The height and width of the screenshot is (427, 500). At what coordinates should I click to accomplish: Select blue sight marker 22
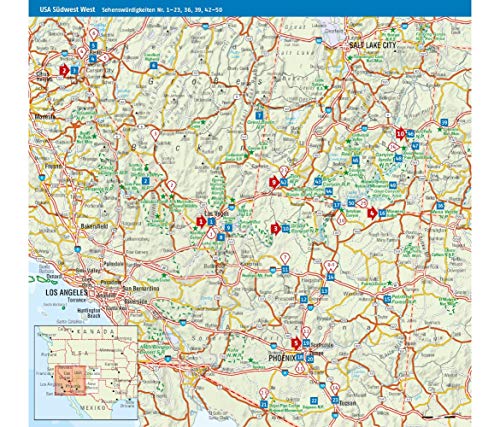pos(314,400)
